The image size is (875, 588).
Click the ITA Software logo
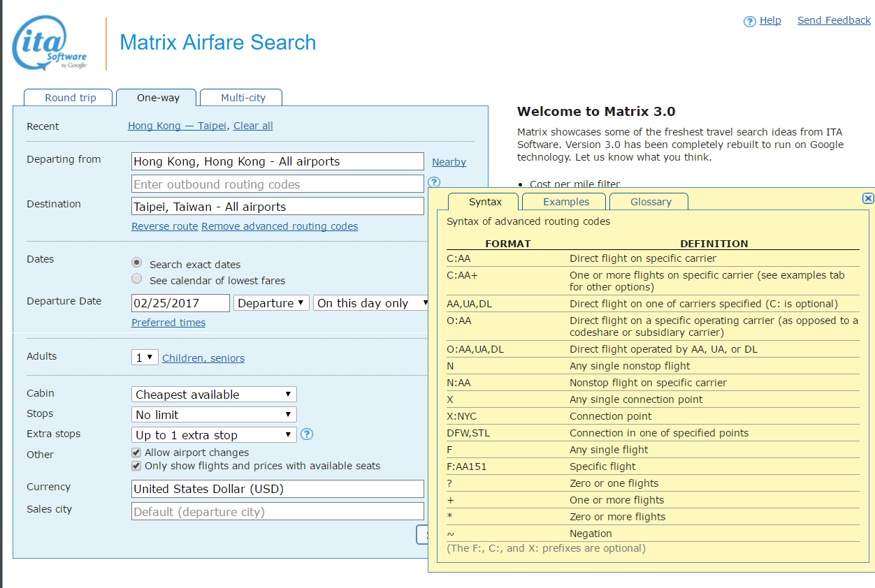point(49,43)
